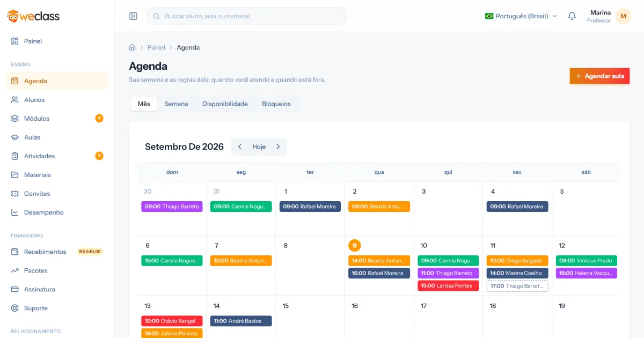This screenshot has height=338, width=644.
Task: Open the 14:00 Marina Coelho class
Action: pos(517,273)
